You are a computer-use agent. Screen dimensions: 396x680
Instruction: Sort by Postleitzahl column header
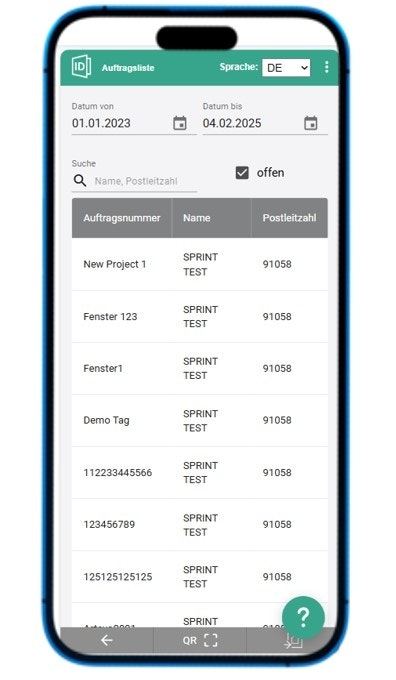(289, 218)
